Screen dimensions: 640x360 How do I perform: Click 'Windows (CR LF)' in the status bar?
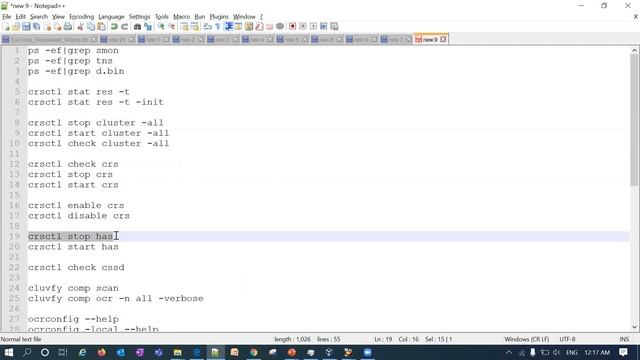(527, 339)
